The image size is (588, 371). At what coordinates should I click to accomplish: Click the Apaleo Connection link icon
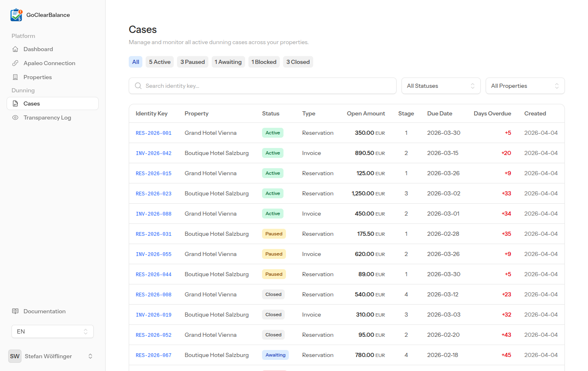(x=15, y=63)
